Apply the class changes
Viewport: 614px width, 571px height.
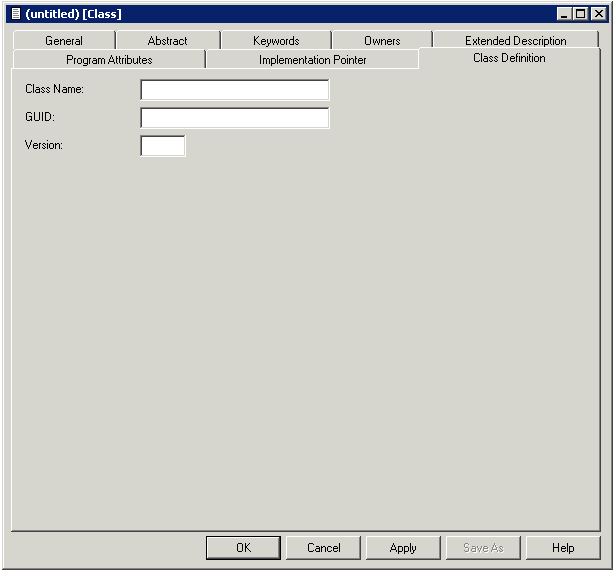pyautogui.click(x=403, y=548)
